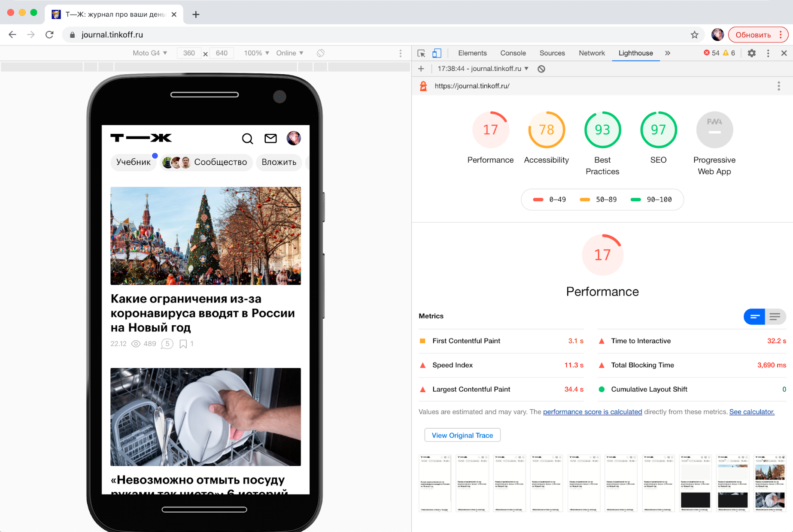Click the bookmark icon below the article
The width and height of the screenshot is (793, 532).
point(183,344)
